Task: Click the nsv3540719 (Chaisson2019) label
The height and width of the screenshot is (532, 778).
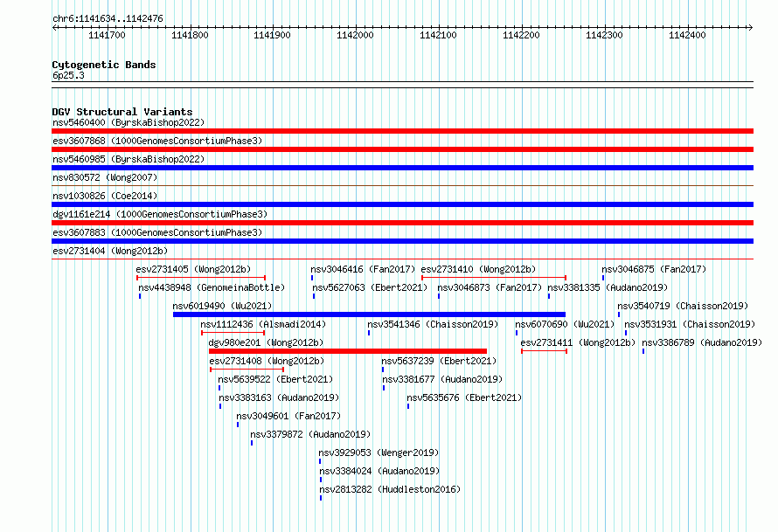Action: point(684,306)
